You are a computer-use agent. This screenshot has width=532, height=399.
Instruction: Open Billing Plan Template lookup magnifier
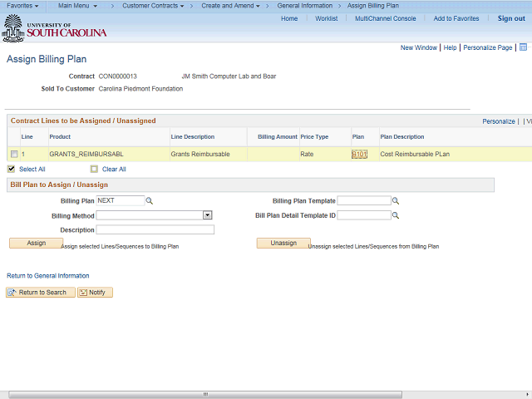(396, 201)
